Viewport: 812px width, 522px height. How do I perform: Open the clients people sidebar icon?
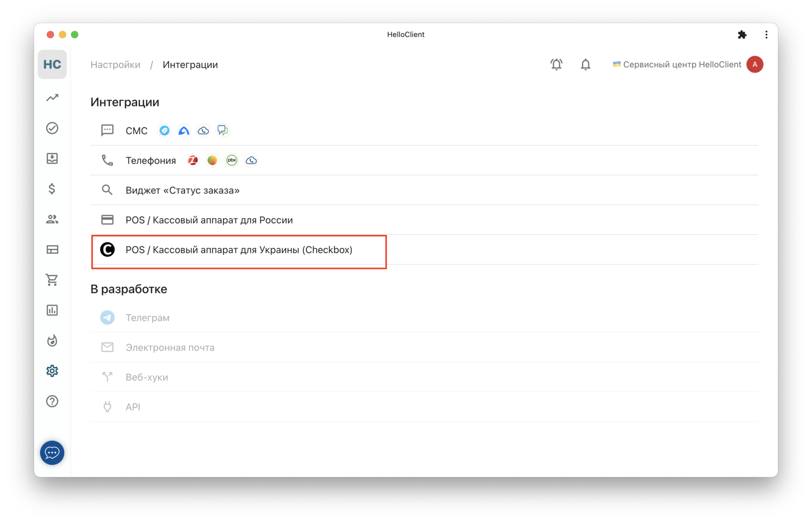[x=52, y=219]
